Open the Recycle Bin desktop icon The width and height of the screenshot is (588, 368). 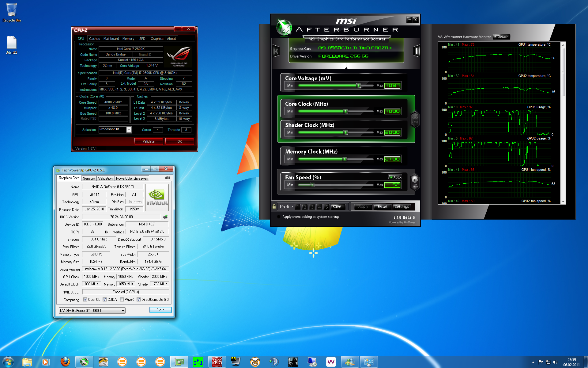point(12,13)
